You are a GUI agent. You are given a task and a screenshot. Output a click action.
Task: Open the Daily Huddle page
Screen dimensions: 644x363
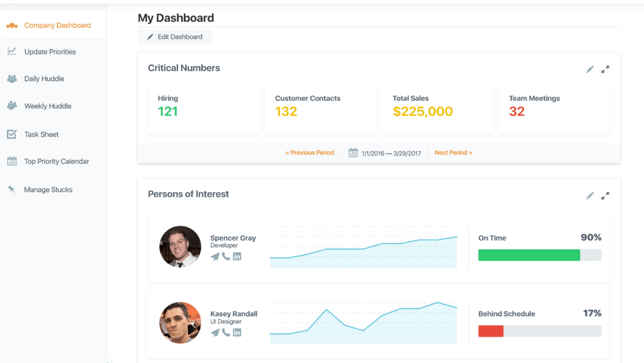[44, 78]
